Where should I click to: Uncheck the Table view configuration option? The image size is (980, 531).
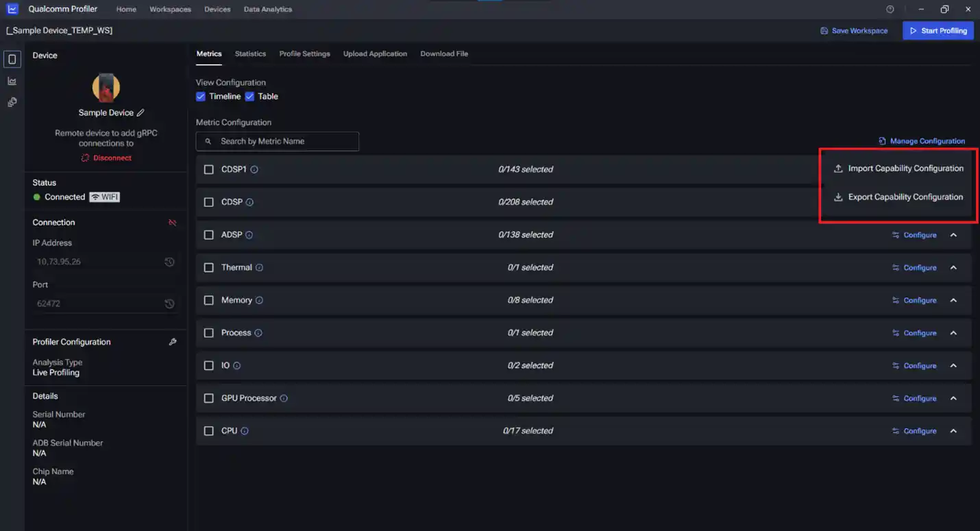[249, 96]
